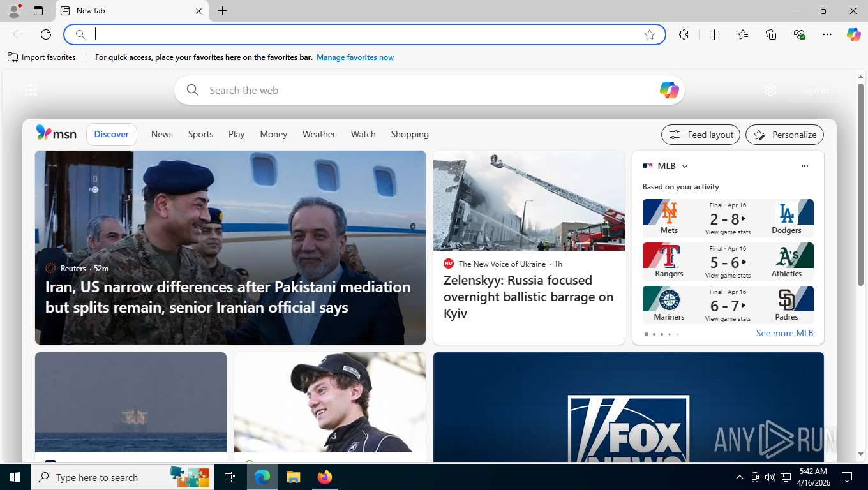Open the notifications action center

847,477
